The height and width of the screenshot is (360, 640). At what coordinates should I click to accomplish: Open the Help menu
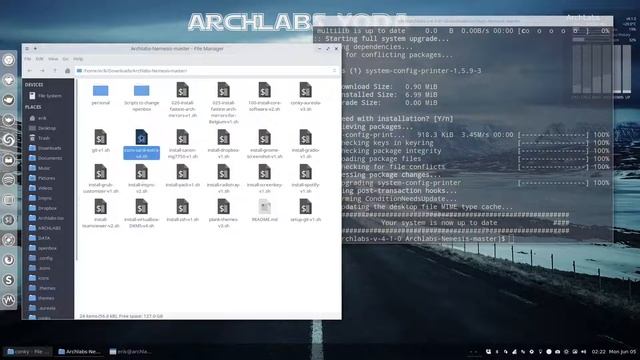(78, 59)
